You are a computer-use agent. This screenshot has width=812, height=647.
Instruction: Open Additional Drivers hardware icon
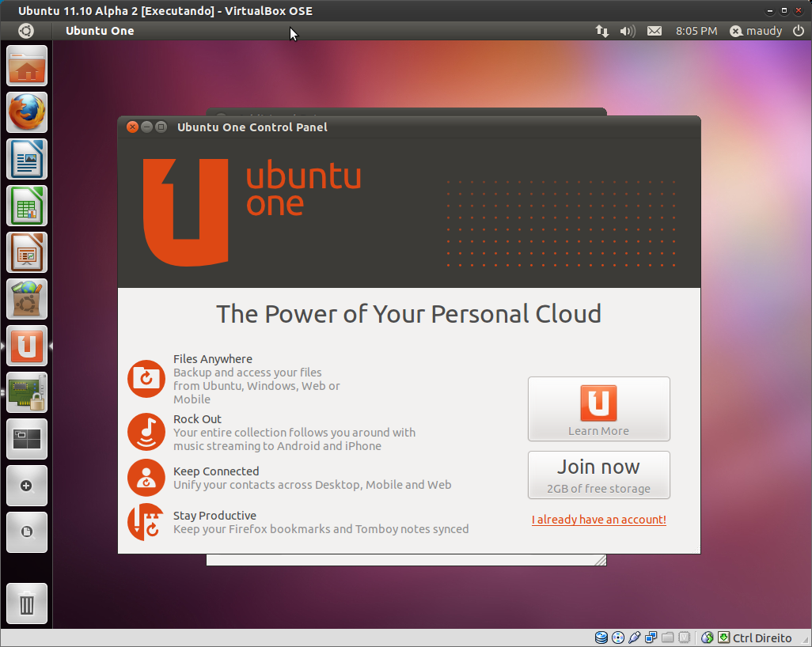pos(27,392)
